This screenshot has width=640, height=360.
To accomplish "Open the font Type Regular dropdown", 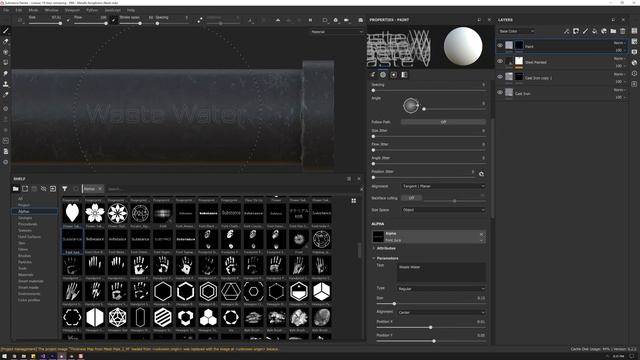I will [441, 289].
